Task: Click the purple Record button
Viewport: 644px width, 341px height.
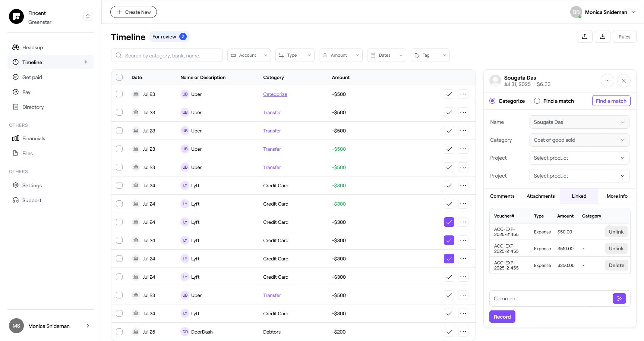Action: click(x=502, y=317)
